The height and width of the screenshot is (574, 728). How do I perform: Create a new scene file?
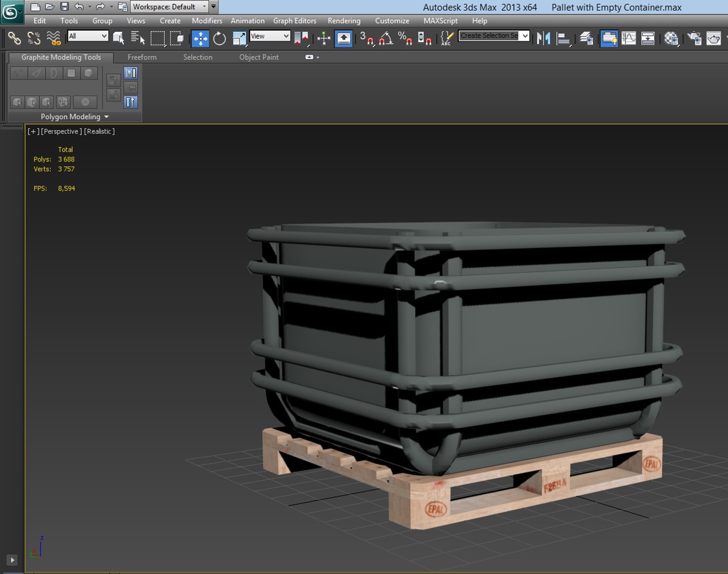(x=35, y=7)
